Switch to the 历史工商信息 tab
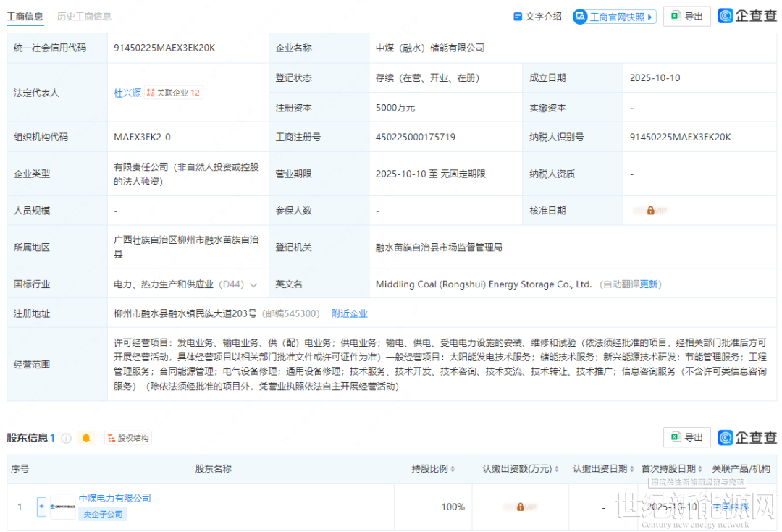 [x=84, y=16]
